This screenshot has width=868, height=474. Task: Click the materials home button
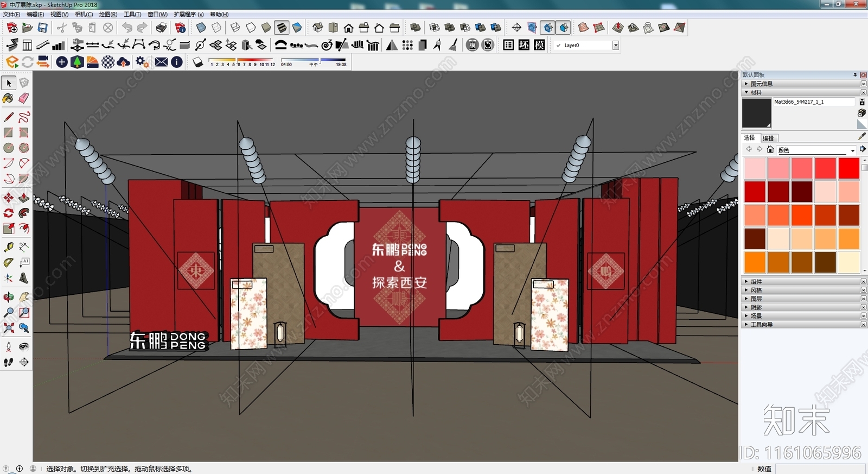[770, 149]
